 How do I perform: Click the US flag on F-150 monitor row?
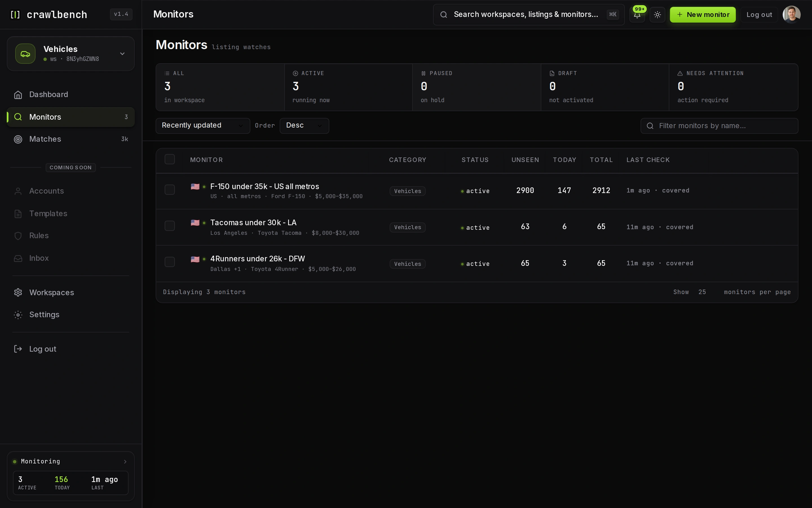(x=195, y=187)
